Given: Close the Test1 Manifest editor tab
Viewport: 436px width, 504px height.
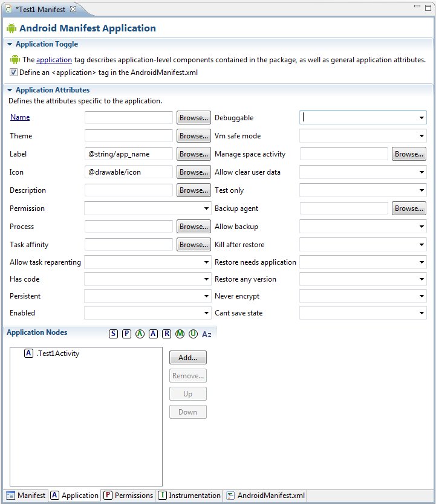Looking at the screenshot, I should [x=73, y=9].
